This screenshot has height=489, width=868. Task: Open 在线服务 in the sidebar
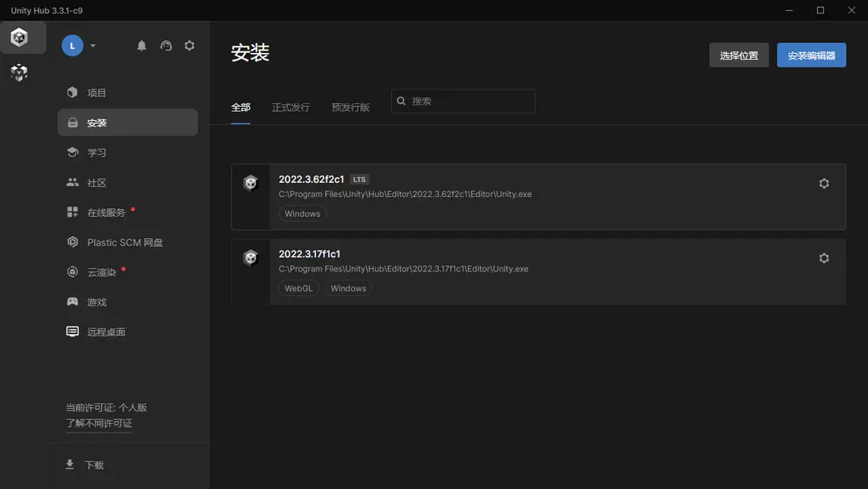point(128,212)
